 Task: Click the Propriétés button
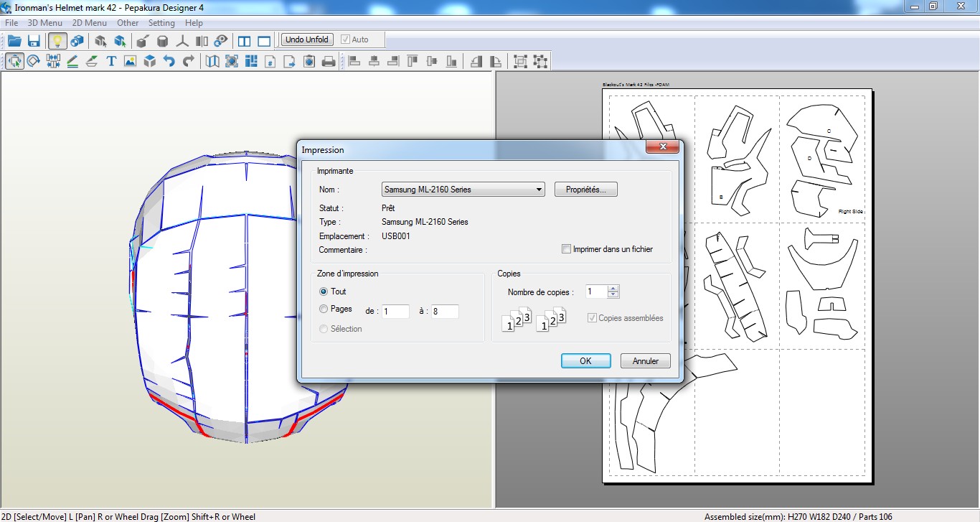586,190
